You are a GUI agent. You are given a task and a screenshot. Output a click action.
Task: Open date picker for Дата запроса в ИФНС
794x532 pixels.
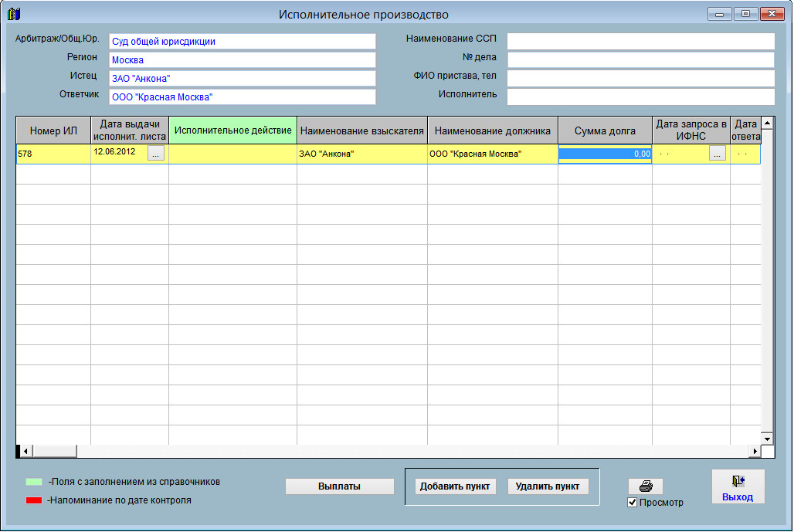pos(718,154)
